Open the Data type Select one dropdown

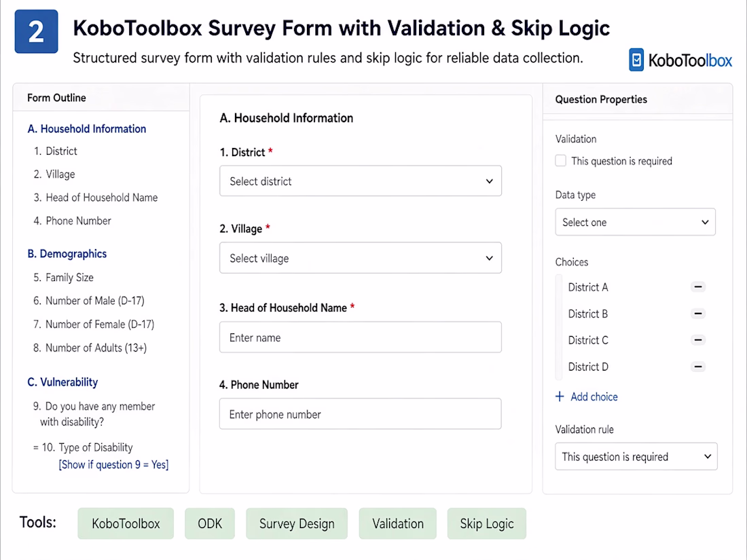point(635,222)
